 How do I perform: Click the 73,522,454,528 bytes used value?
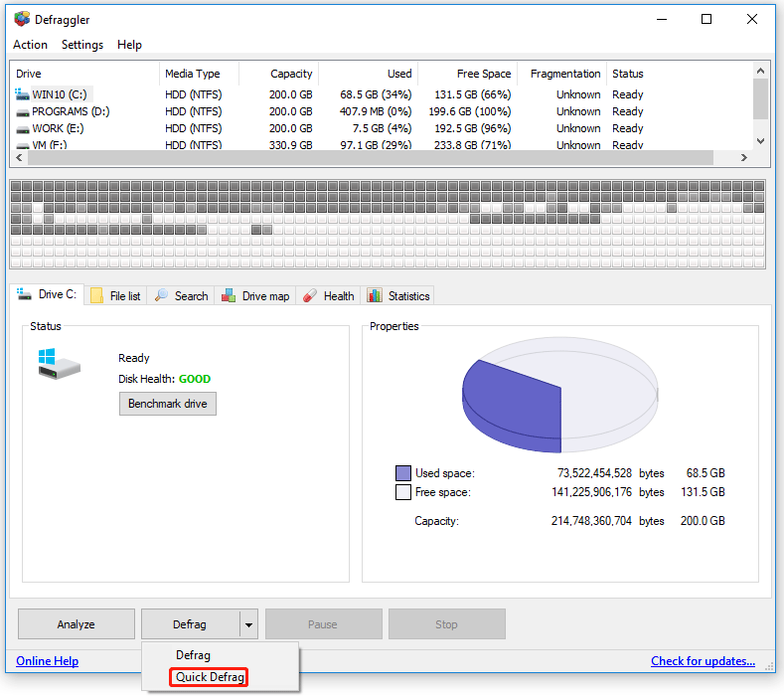pos(594,473)
